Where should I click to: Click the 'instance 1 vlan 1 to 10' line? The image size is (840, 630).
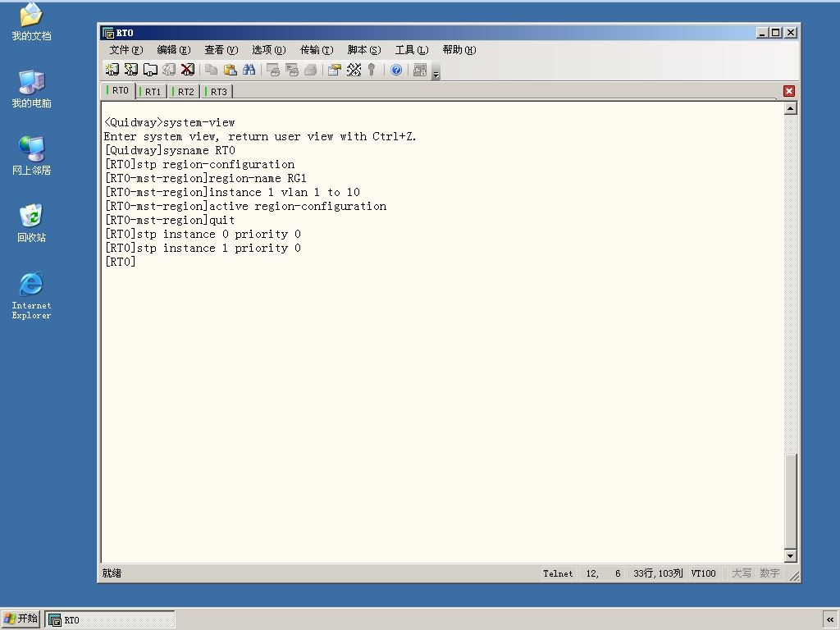coord(232,192)
